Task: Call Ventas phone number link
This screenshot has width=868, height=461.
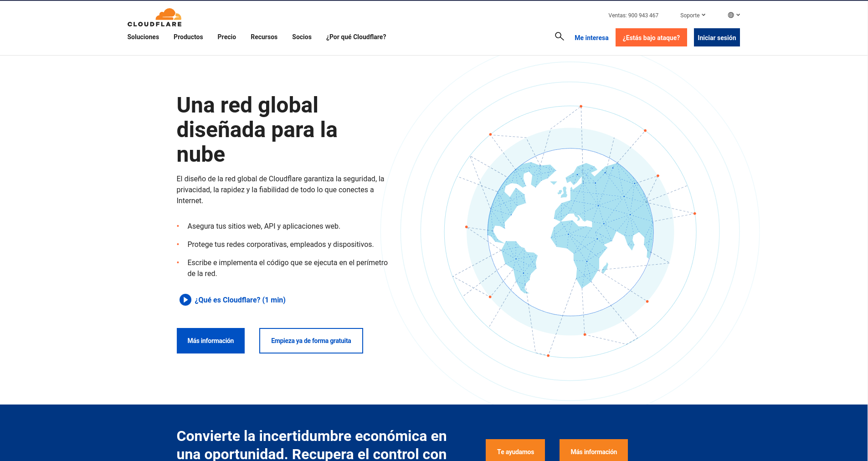Action: [633, 15]
